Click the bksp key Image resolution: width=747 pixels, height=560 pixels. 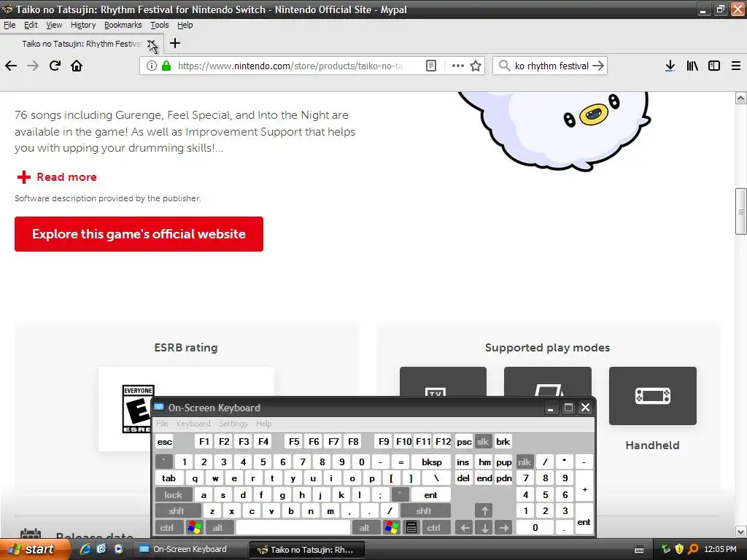click(x=432, y=462)
